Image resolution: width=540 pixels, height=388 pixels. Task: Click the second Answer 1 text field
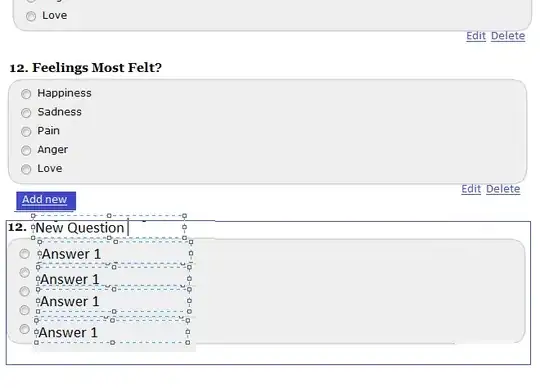pyautogui.click(x=114, y=278)
